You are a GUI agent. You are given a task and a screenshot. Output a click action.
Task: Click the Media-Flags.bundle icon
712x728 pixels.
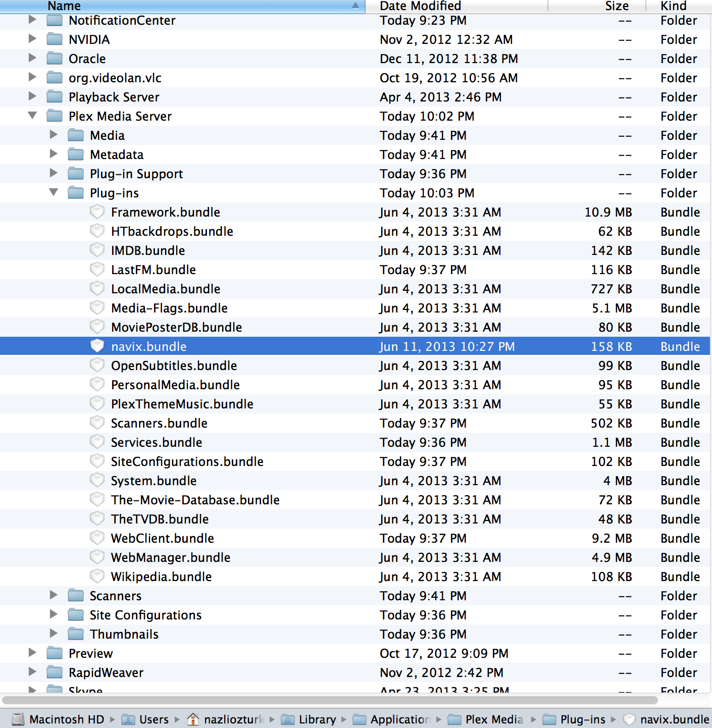[97, 308]
